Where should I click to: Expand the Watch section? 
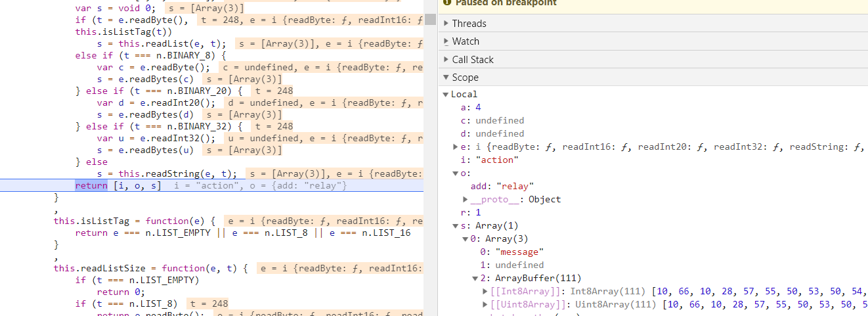tap(446, 41)
